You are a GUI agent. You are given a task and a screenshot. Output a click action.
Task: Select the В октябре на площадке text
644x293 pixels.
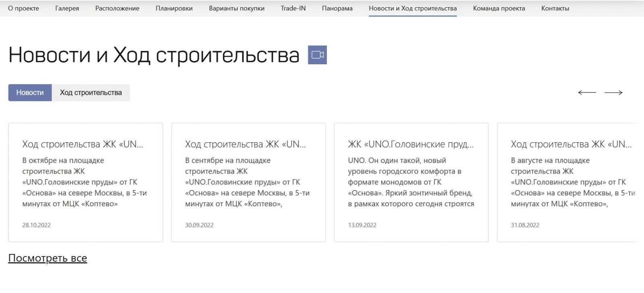tap(63, 160)
